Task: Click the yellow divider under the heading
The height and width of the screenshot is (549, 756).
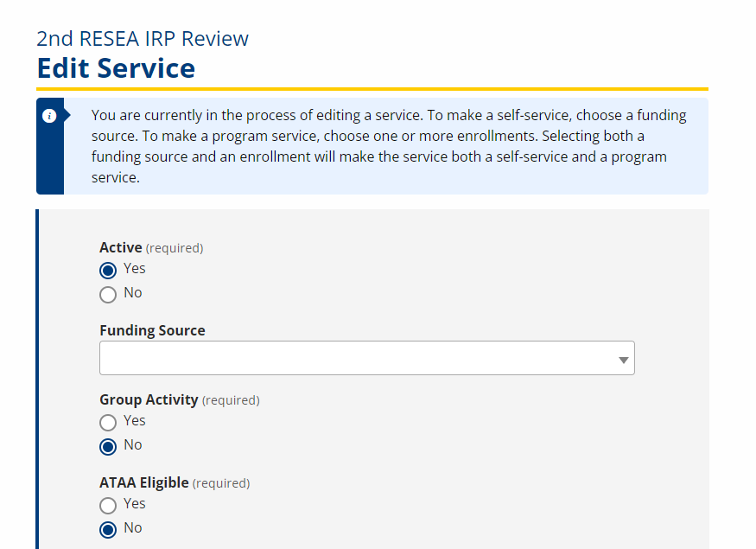Action: tap(372, 89)
